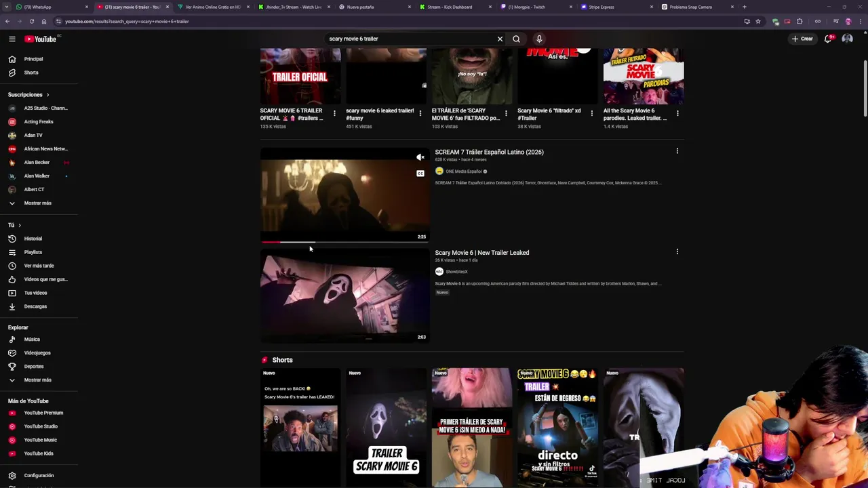Click the browser address bar URL

(x=127, y=21)
